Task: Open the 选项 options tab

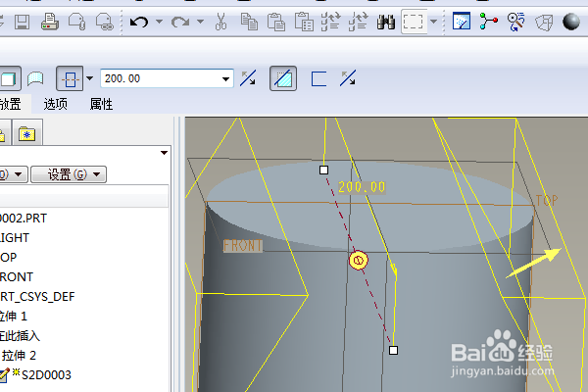Action: (x=56, y=104)
